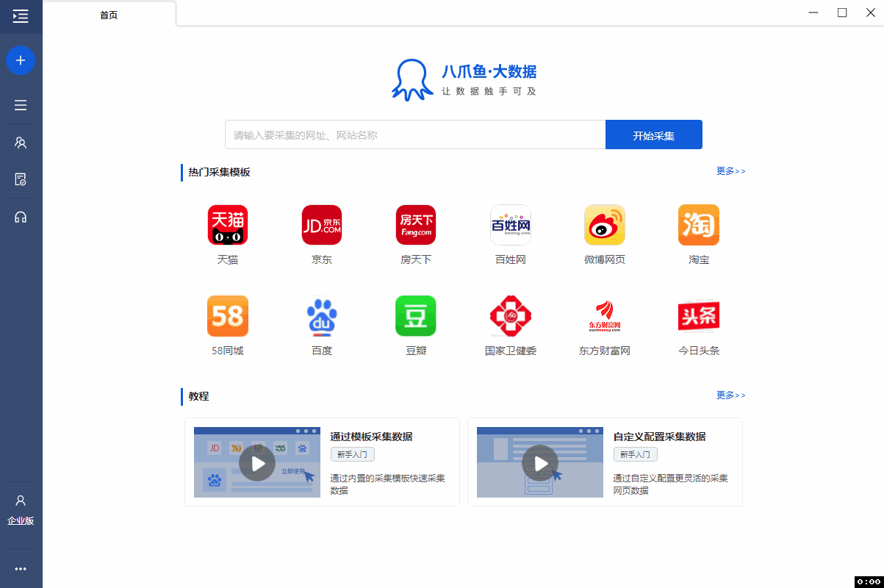Open 更多 link for 热门采集模板
This screenshot has height=588, width=884.
pos(731,171)
